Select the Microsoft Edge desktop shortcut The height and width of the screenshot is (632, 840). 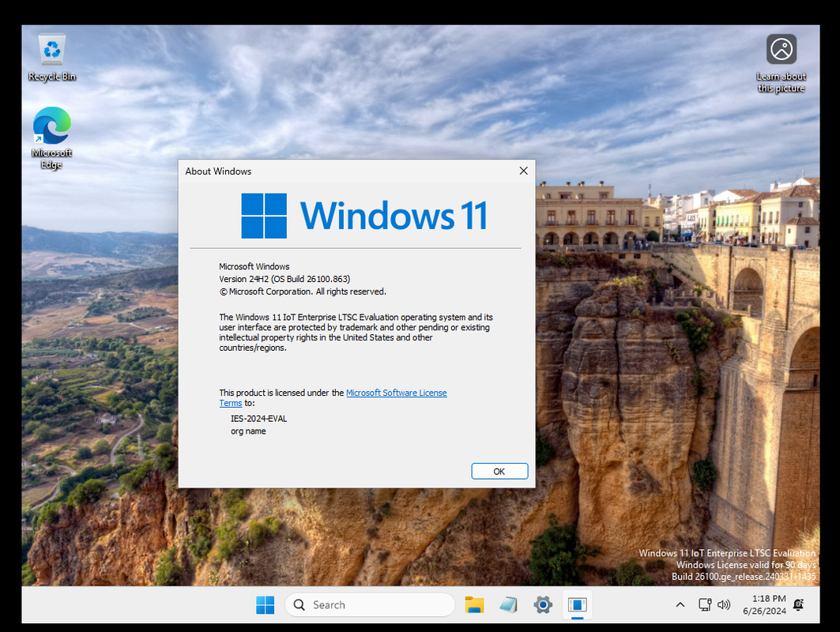[x=52, y=137]
